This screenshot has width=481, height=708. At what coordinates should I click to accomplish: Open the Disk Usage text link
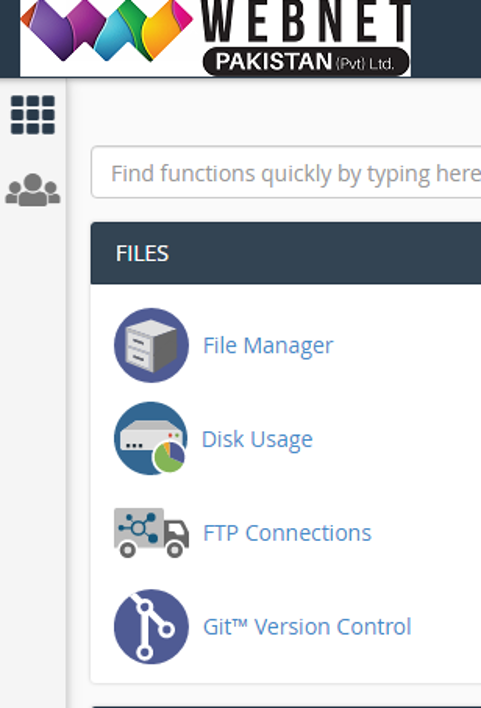[257, 439]
